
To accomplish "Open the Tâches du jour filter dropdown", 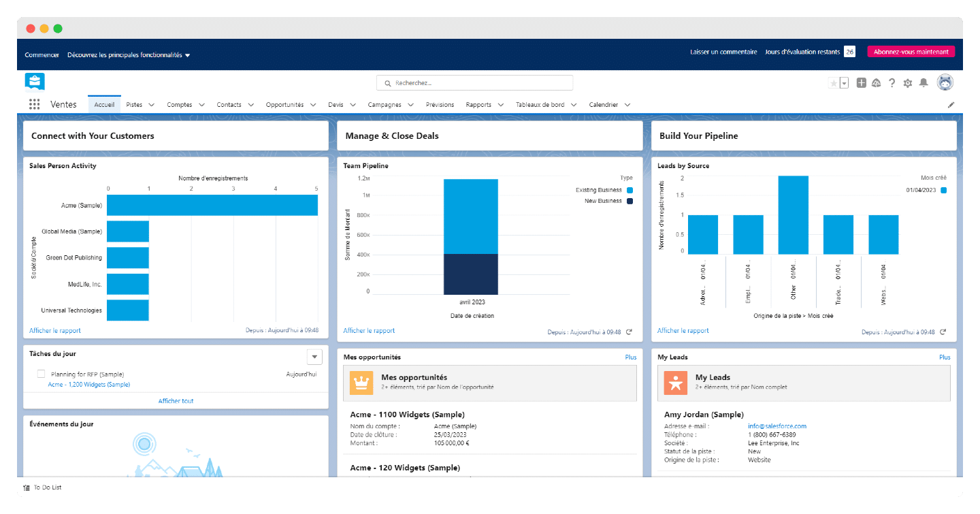I will pos(314,357).
